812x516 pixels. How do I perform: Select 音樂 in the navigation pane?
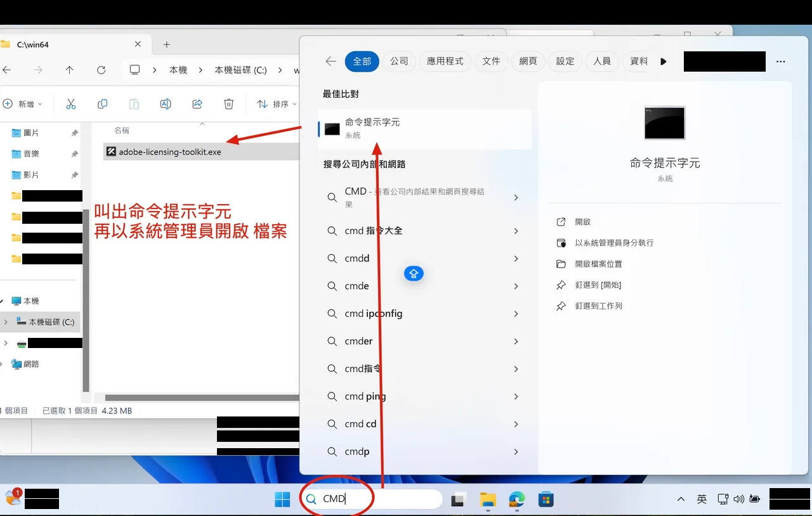pos(31,153)
